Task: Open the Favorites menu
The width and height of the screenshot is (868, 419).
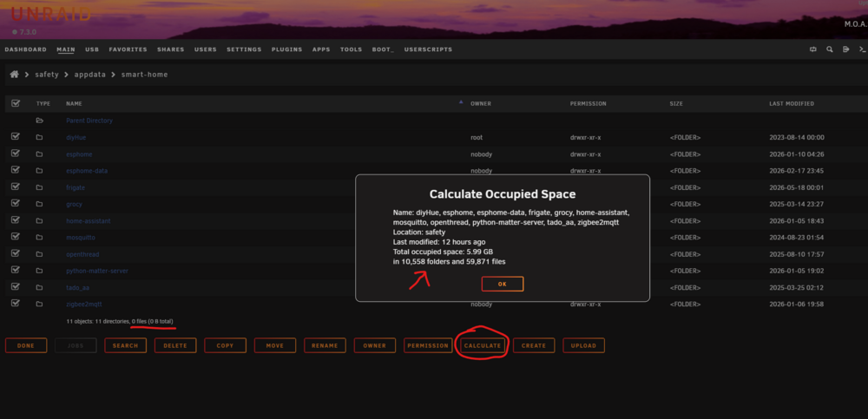Action: point(128,49)
